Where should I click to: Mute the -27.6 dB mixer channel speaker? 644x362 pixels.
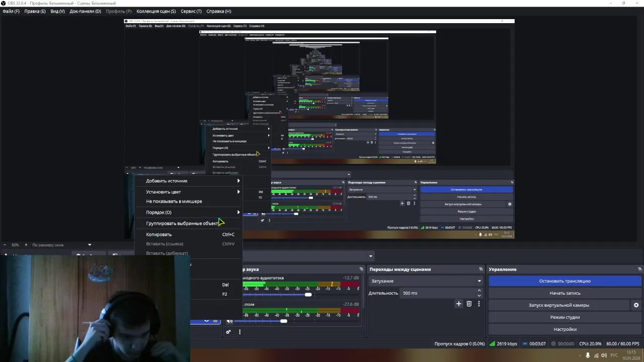(230, 321)
